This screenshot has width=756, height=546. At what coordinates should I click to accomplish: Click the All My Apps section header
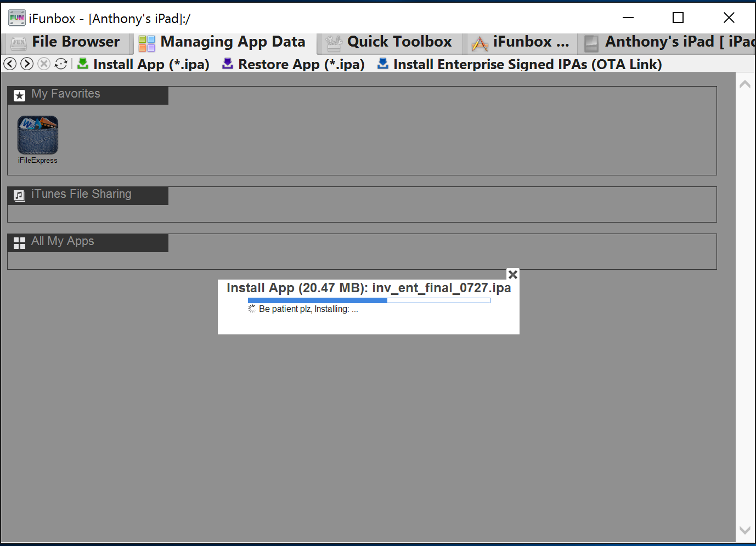coord(88,243)
